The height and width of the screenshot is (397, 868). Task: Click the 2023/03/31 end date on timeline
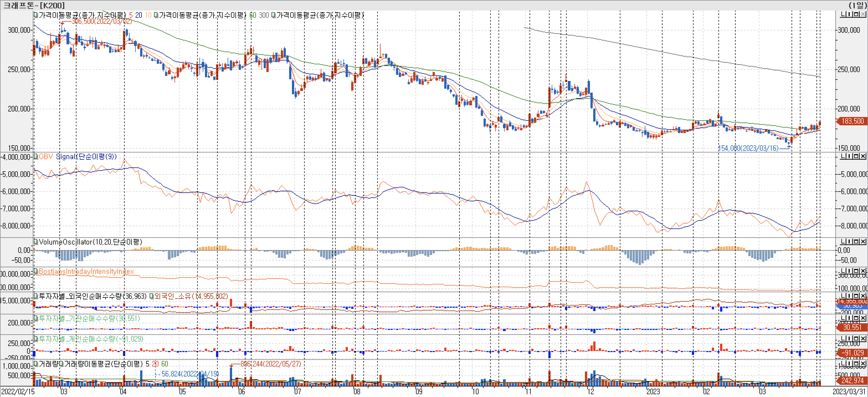pos(848,392)
